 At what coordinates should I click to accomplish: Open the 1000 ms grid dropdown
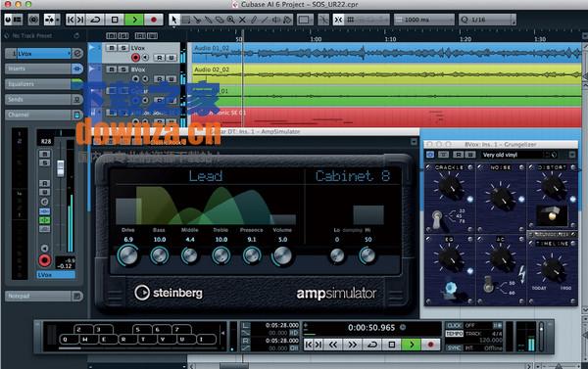pos(424,20)
